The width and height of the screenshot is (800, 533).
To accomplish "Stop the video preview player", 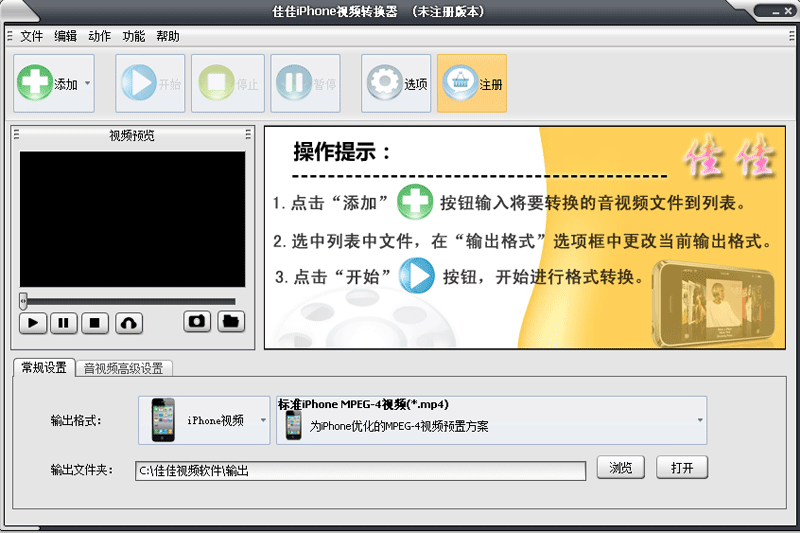I will 95,323.
